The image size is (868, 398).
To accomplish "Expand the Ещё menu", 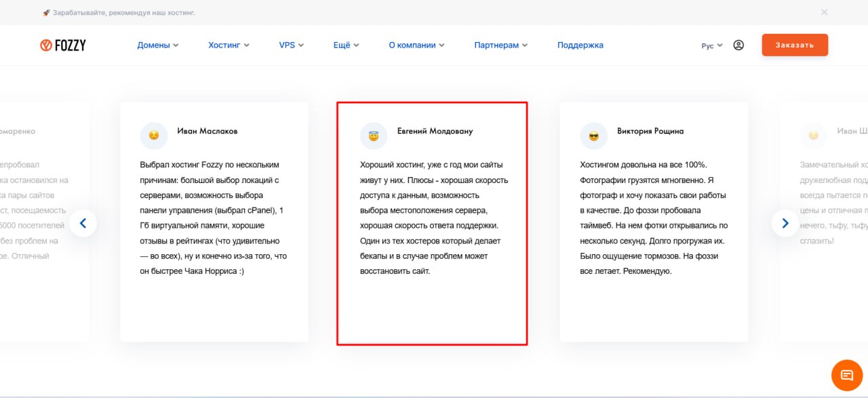I will [347, 45].
